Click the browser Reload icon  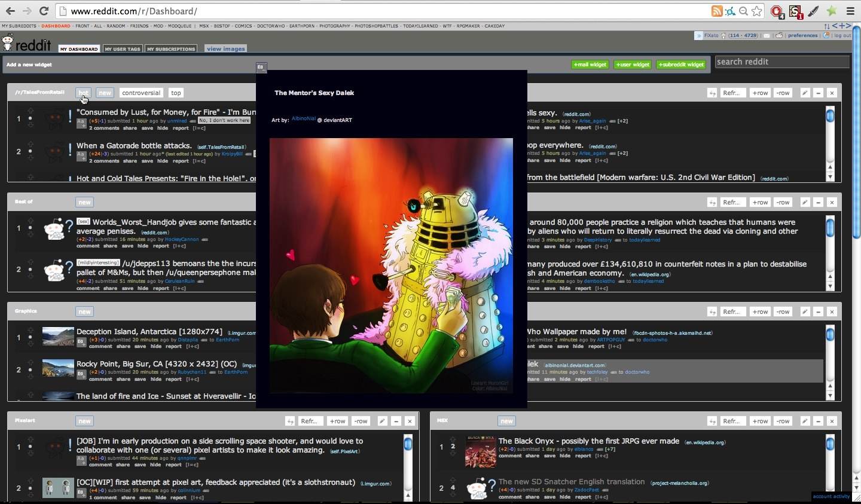(44, 11)
